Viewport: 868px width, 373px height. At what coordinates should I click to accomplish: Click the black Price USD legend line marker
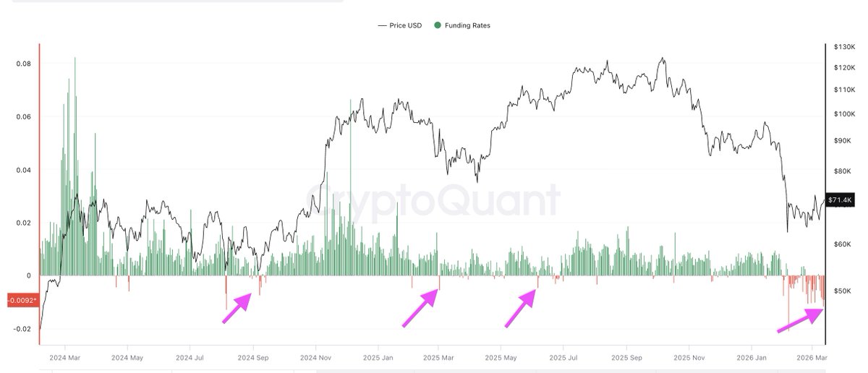point(382,25)
